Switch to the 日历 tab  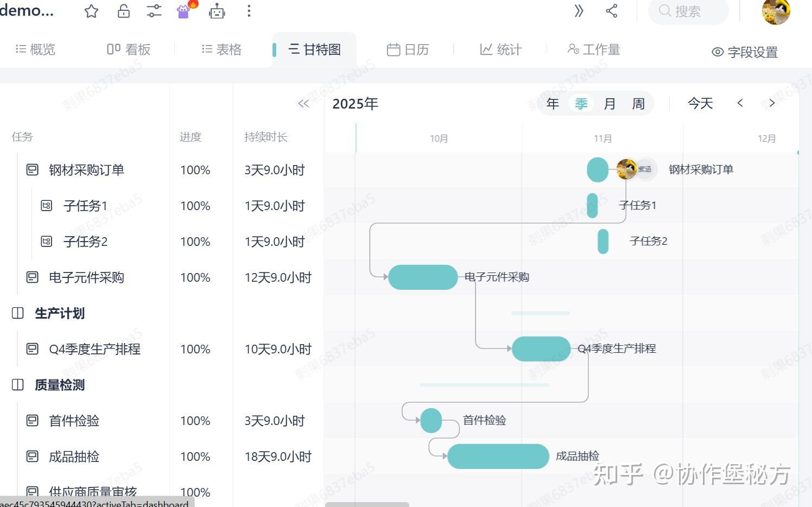point(408,49)
